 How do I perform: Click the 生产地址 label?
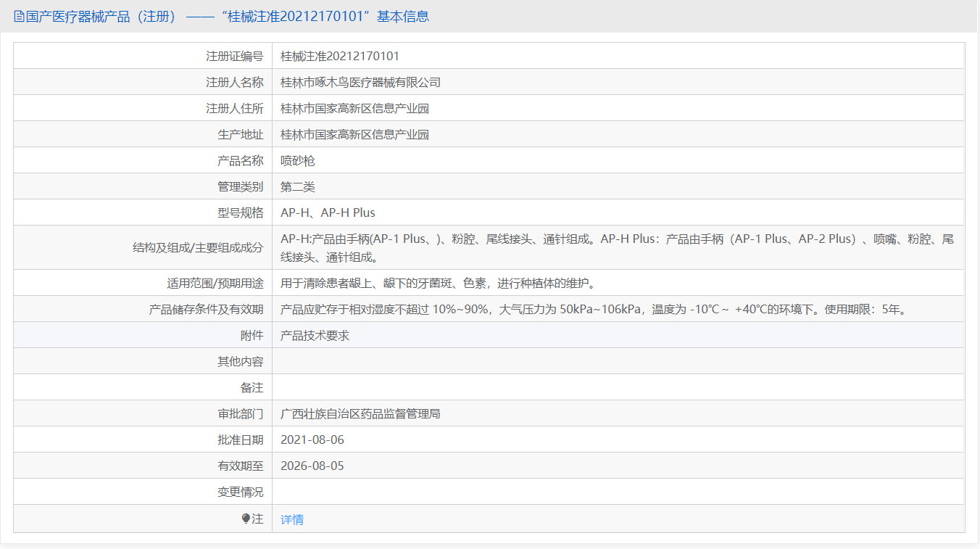pyautogui.click(x=240, y=134)
